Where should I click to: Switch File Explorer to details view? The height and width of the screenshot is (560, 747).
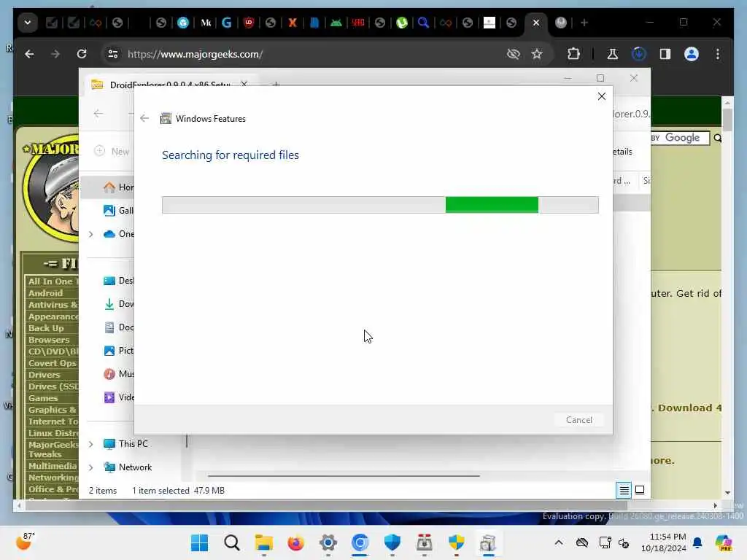coord(624,490)
